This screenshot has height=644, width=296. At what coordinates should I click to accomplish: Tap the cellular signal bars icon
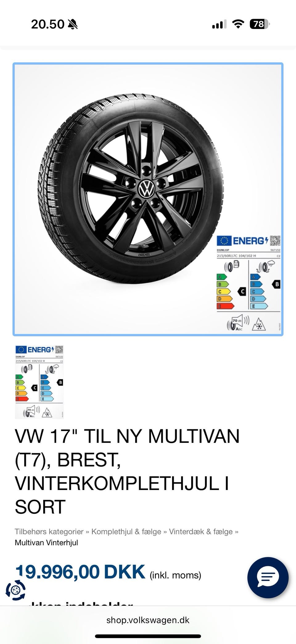coord(219,24)
